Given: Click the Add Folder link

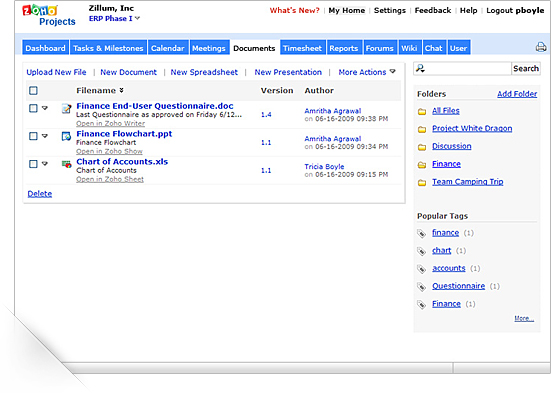Looking at the screenshot, I should click(517, 94).
